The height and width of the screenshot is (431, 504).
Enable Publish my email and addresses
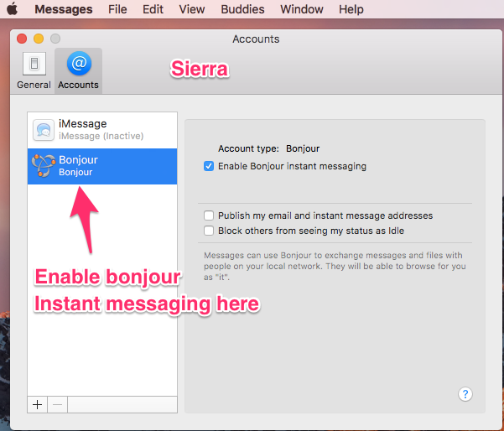click(x=209, y=215)
